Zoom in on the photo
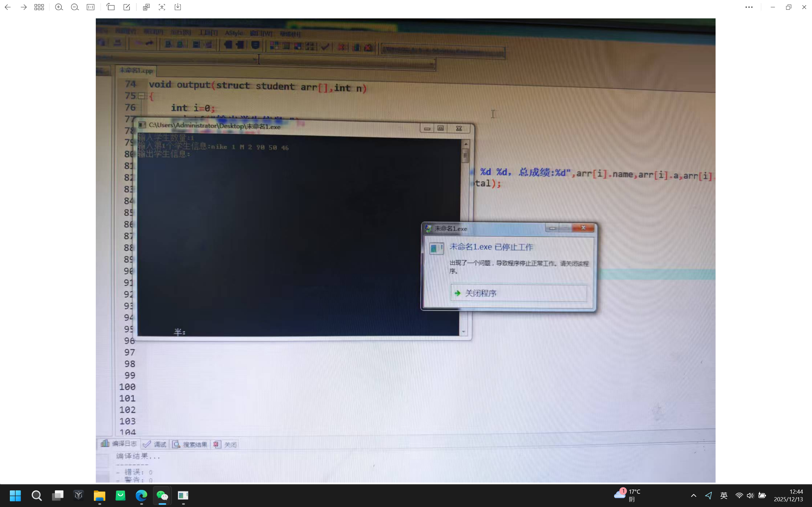812x507 pixels. [59, 7]
